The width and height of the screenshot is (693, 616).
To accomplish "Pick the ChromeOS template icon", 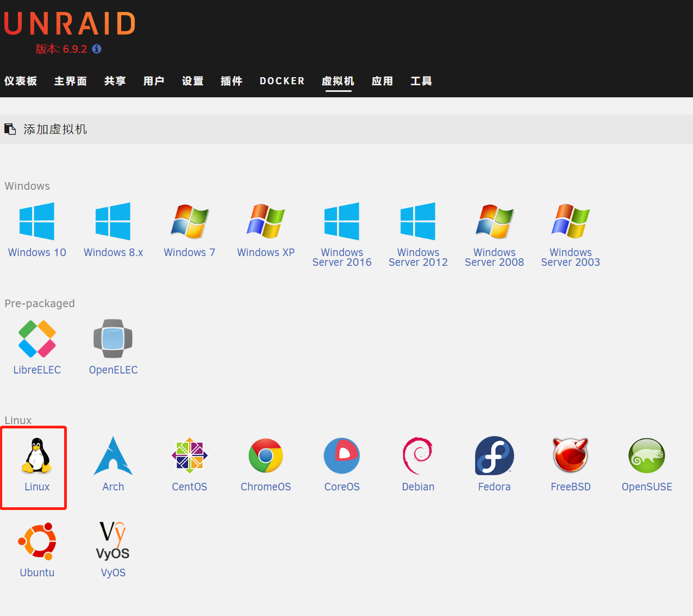I will [x=266, y=456].
